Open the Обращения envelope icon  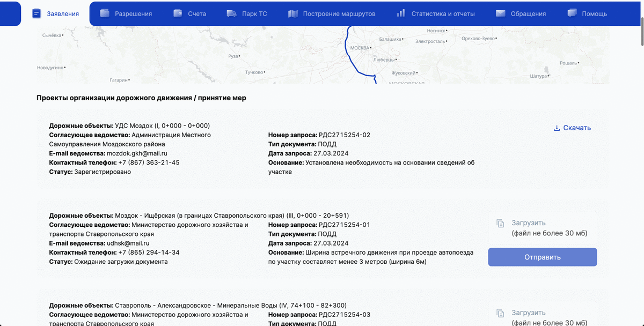pos(500,13)
